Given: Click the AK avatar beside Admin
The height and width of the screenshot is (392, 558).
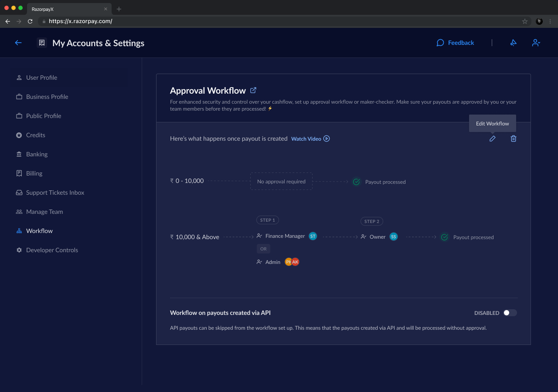Looking at the screenshot, I should 296,262.
